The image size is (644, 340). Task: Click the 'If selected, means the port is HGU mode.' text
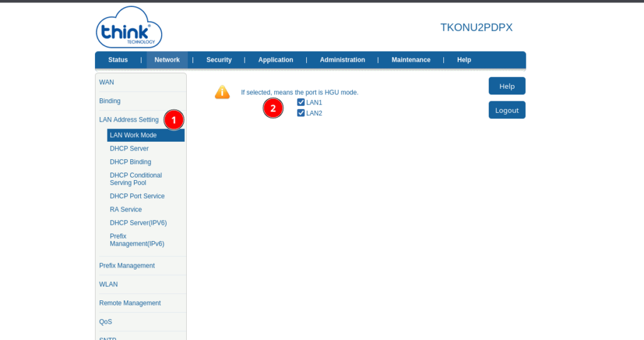tap(299, 92)
